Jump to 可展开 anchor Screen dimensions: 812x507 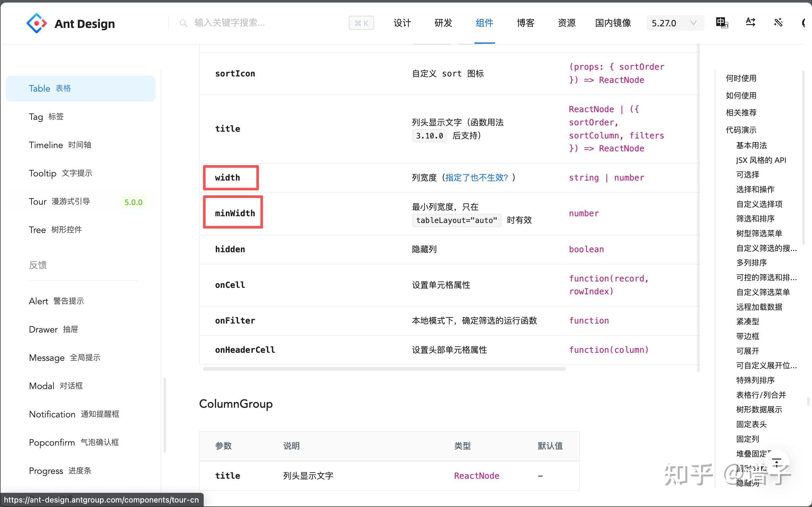(748, 351)
